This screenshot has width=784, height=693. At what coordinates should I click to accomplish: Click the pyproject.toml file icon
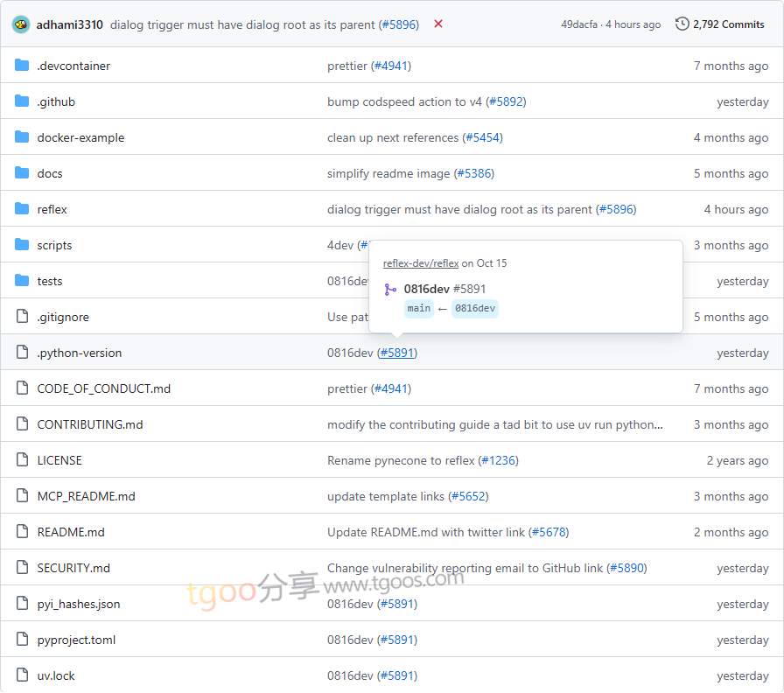tap(22, 640)
